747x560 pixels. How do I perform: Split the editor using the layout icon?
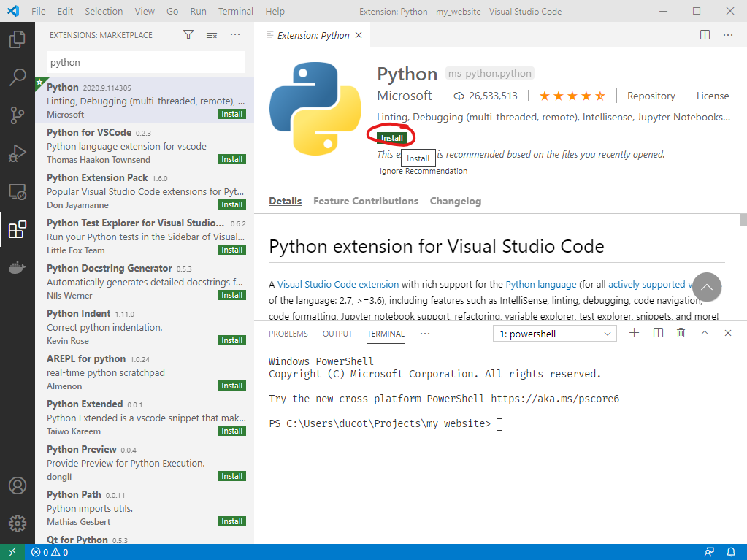click(x=704, y=34)
